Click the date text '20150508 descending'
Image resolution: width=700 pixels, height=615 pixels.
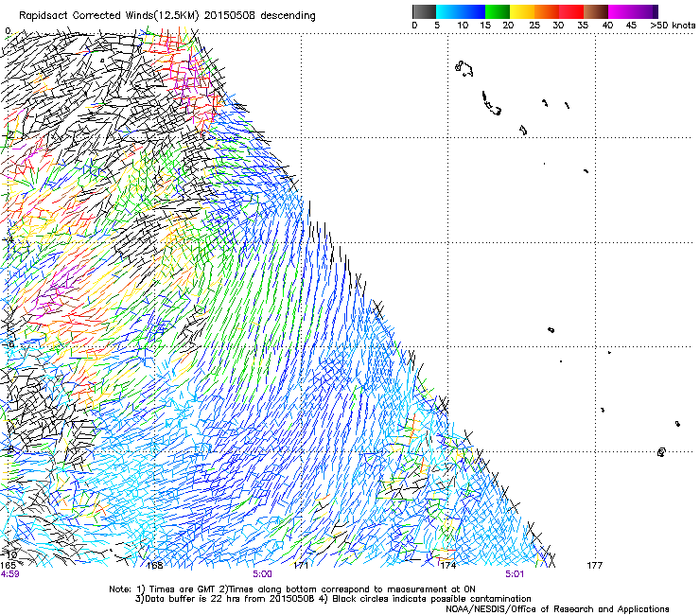[x=260, y=16]
